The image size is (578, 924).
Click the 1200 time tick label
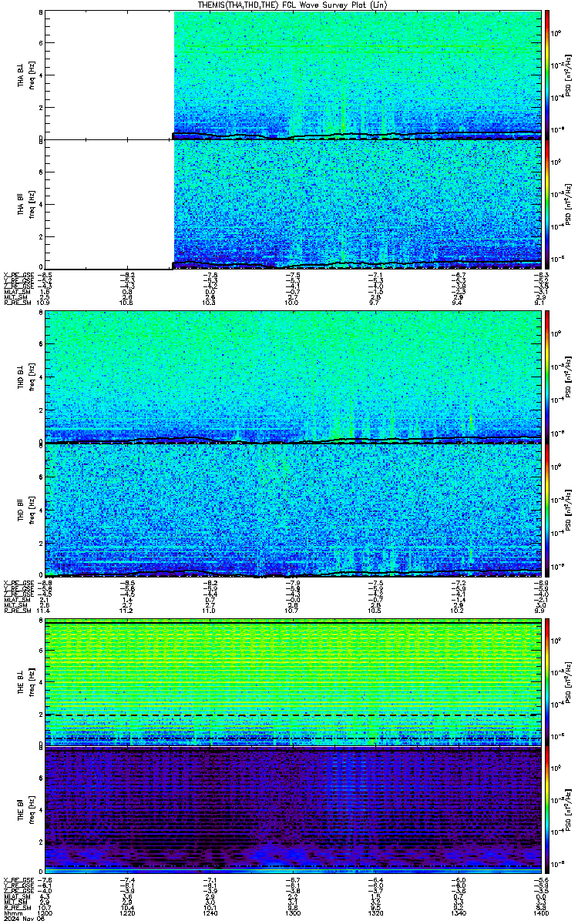click(x=46, y=912)
